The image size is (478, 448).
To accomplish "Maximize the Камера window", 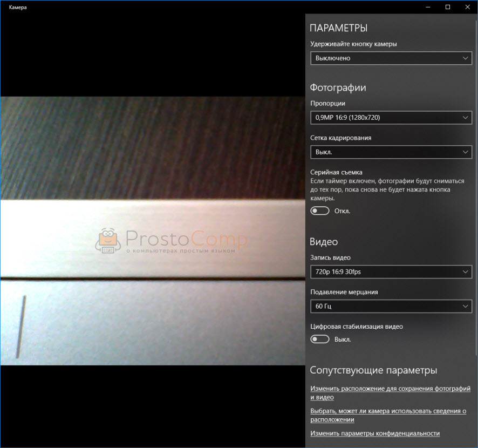I will [447, 7].
